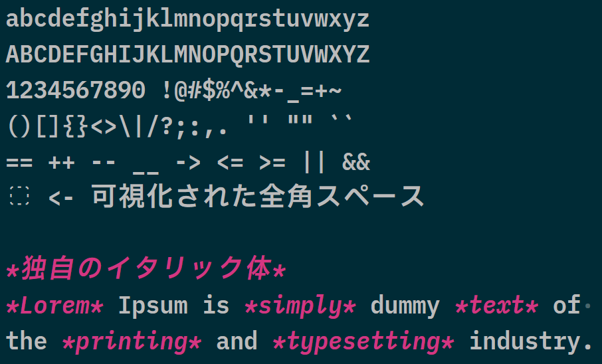The image size is (602, 364).
Task: Click the word Ipsum
Action: [153, 307]
